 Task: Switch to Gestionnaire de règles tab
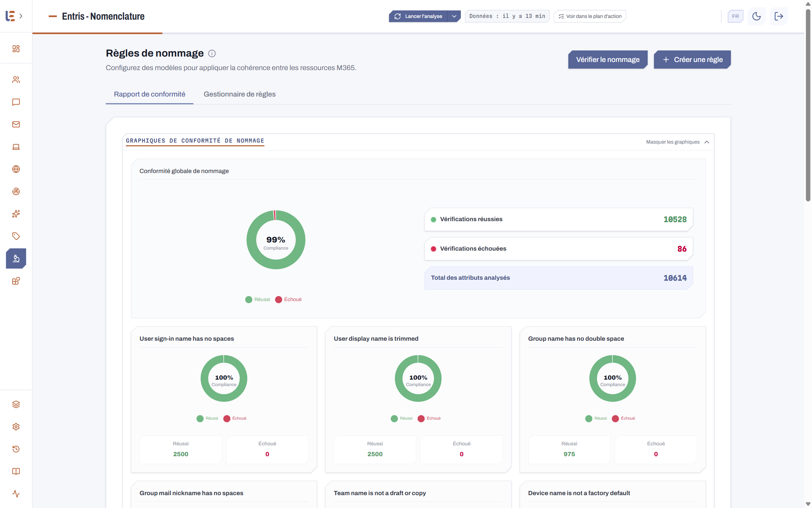pyautogui.click(x=240, y=94)
